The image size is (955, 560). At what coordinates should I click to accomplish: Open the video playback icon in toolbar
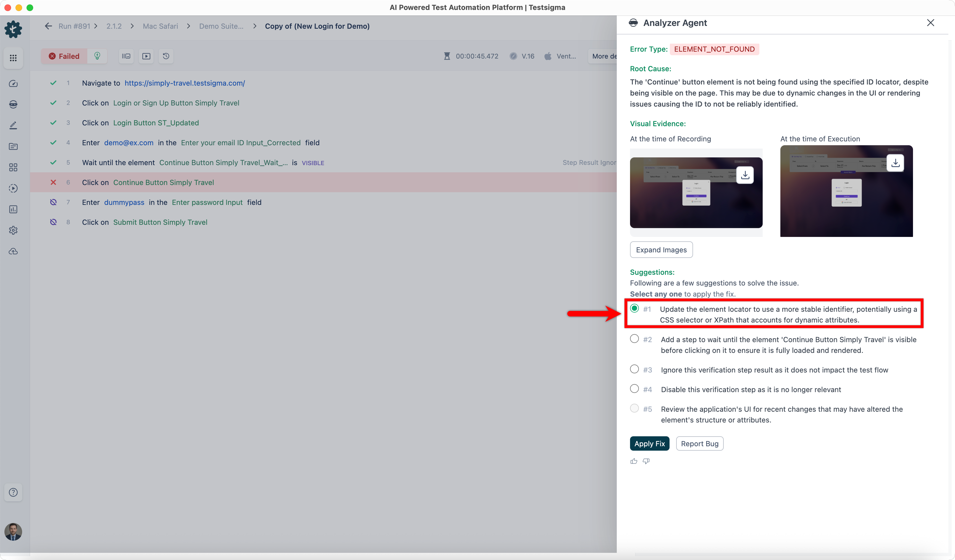pos(146,56)
